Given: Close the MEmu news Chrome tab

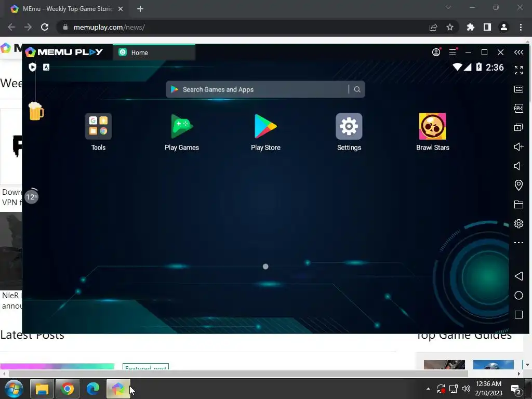Looking at the screenshot, I should pos(120,9).
